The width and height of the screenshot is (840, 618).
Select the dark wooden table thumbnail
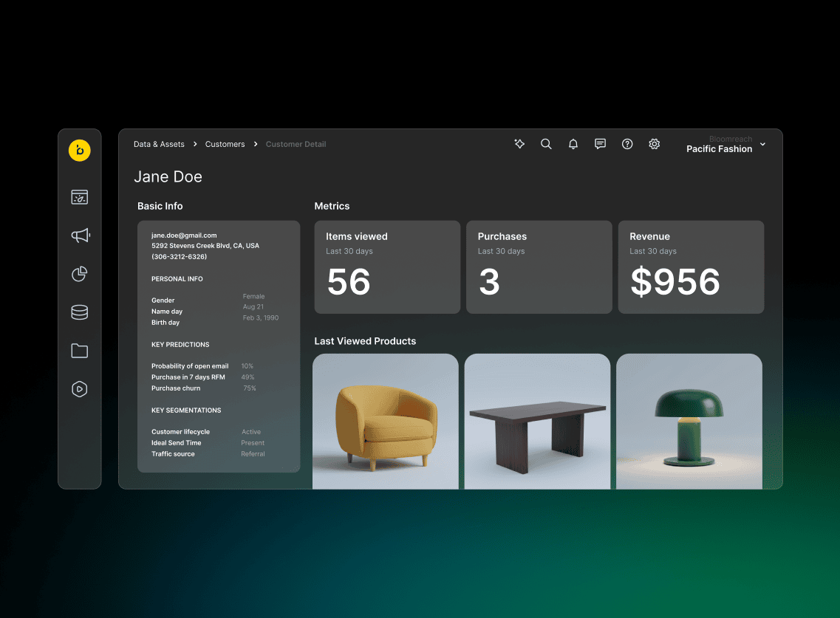[537, 421]
